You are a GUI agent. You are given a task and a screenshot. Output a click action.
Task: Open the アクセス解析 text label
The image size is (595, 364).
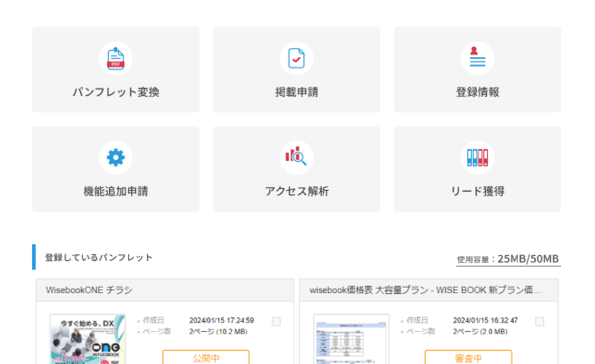coord(297,191)
